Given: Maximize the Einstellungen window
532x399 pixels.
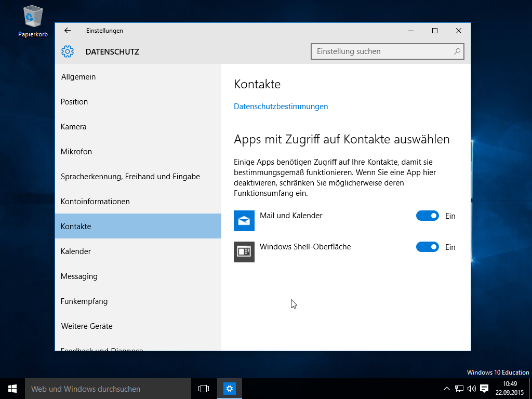Looking at the screenshot, I should click(435, 31).
